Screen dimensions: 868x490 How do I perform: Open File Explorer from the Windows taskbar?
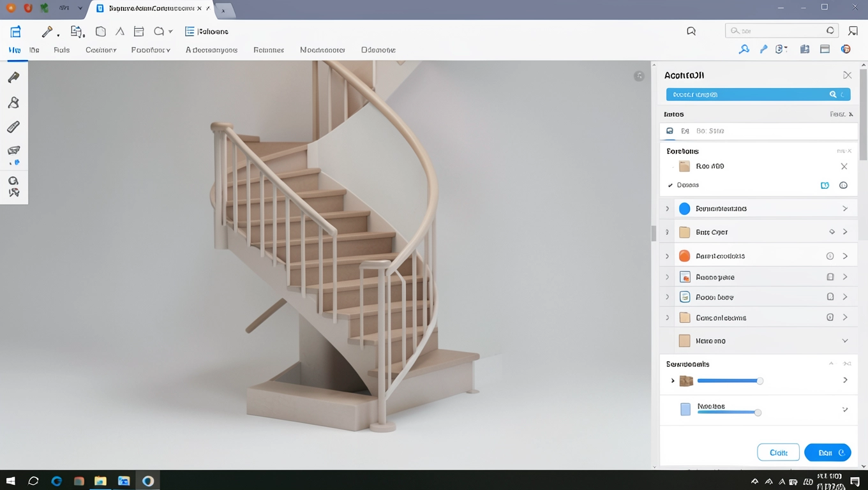(100, 481)
